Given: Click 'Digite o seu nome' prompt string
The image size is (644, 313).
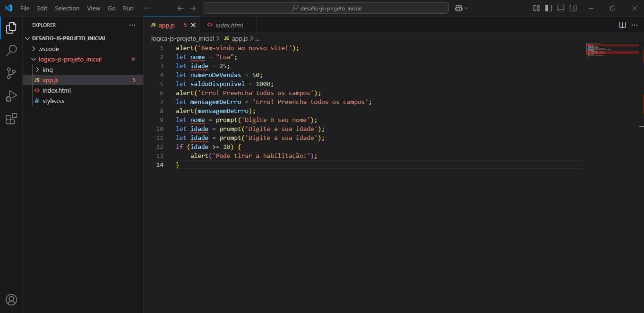Looking at the screenshot, I should [x=275, y=120].
